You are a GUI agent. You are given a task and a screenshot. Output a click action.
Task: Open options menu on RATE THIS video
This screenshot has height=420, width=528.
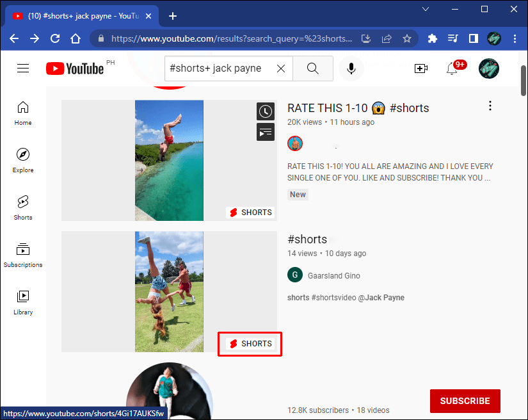click(x=490, y=106)
